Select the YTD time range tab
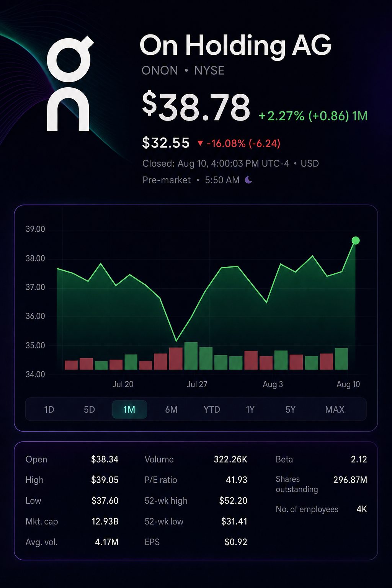The height and width of the screenshot is (588, 392). click(x=212, y=410)
